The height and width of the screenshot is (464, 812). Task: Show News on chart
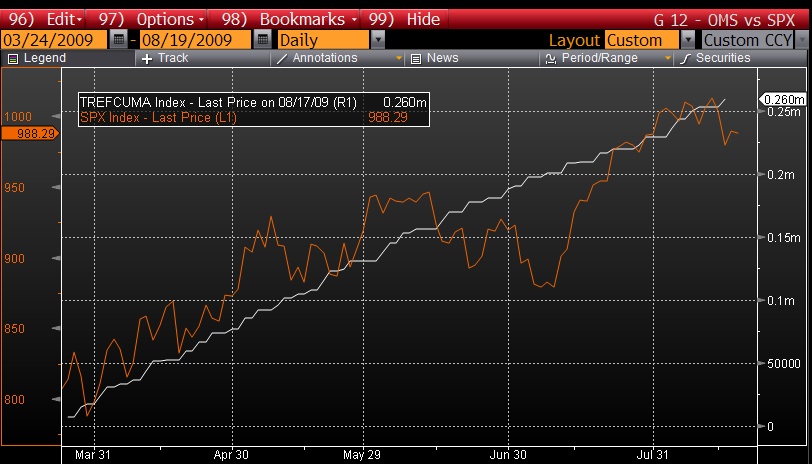[x=472, y=58]
